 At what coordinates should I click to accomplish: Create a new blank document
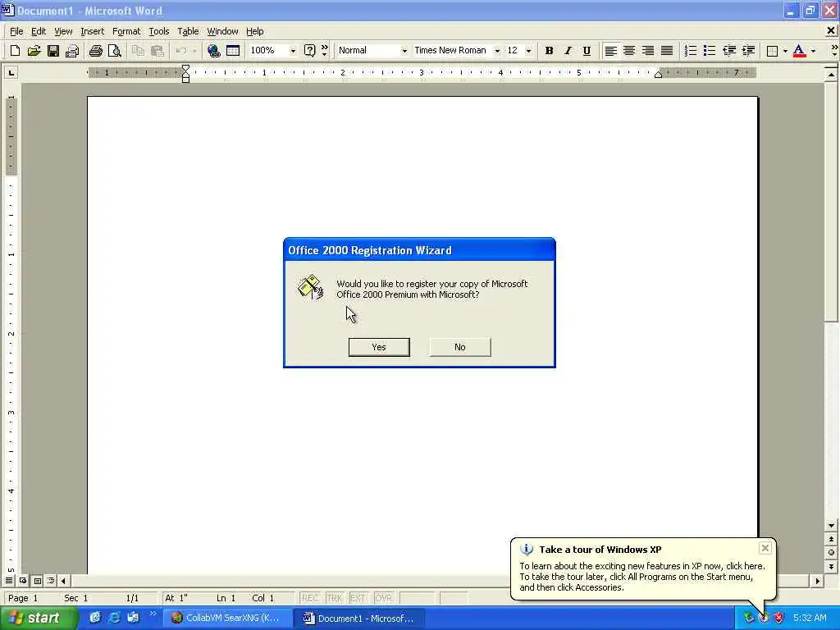pyautogui.click(x=15, y=51)
